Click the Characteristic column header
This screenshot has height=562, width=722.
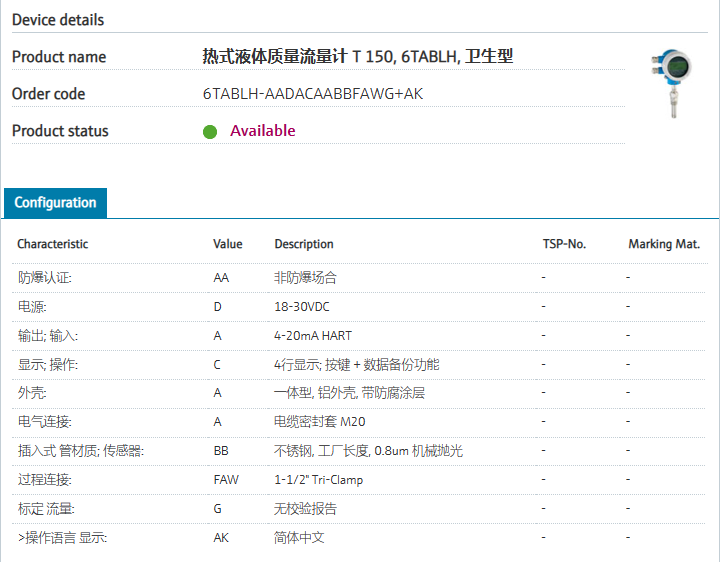pos(53,244)
